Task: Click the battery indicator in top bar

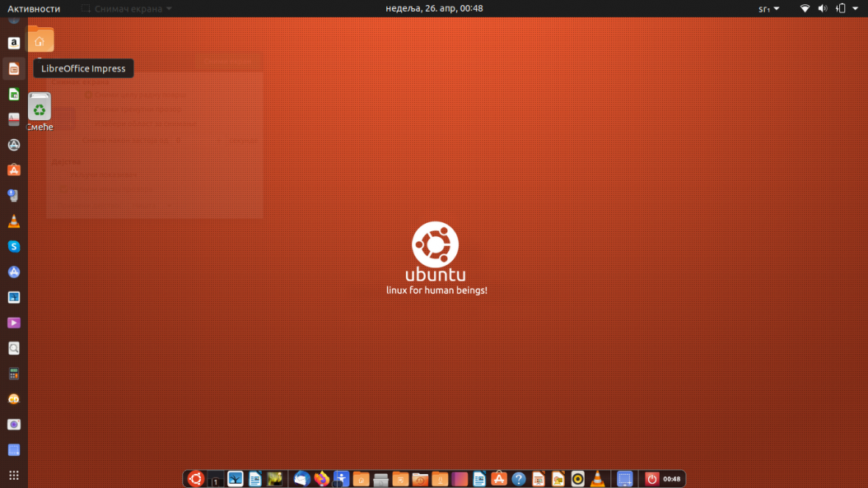Action: 840,8
